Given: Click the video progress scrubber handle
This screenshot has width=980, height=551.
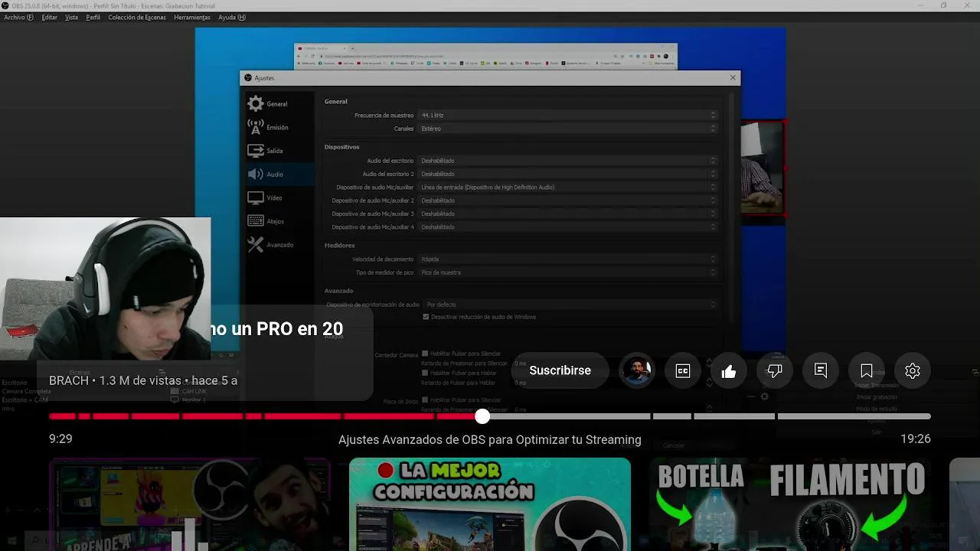Looking at the screenshot, I should point(482,416).
